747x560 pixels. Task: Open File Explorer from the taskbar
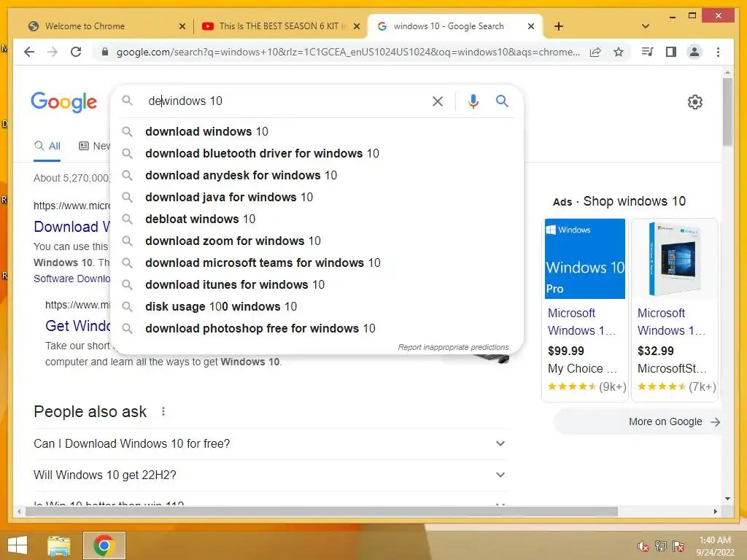click(x=59, y=545)
